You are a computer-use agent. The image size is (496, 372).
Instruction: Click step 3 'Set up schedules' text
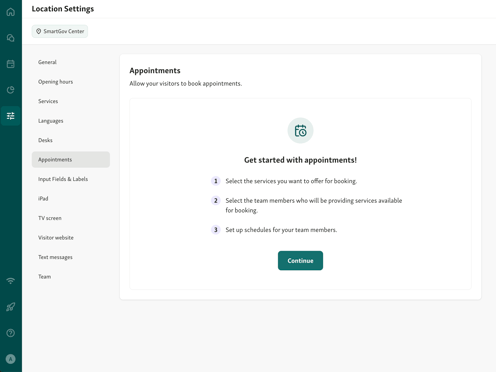pos(281,230)
